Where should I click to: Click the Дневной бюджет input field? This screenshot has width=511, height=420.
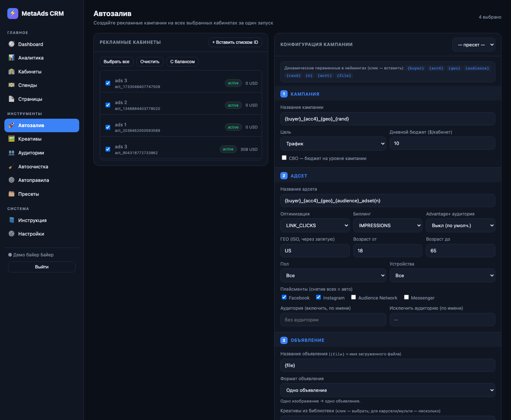[x=442, y=143]
